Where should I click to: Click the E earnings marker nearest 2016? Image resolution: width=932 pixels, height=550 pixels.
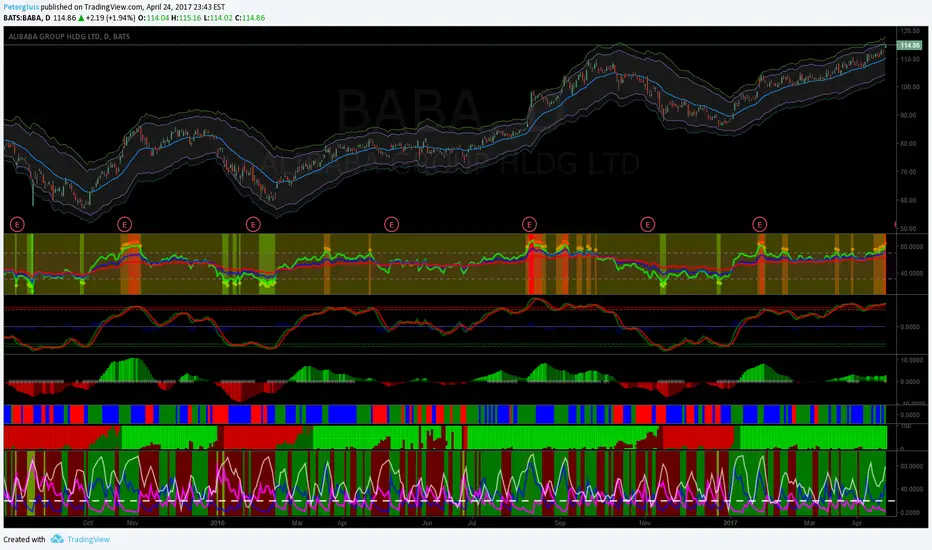pos(253,224)
